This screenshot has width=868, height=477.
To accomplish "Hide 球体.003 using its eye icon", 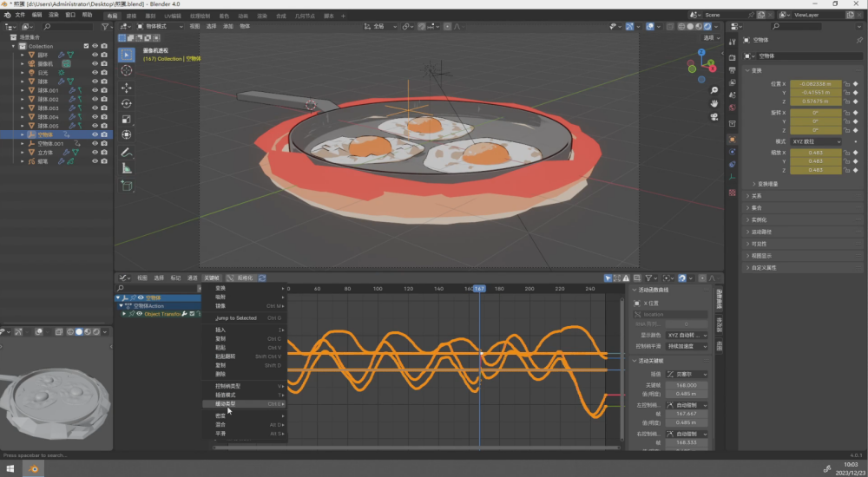I will pyautogui.click(x=95, y=108).
